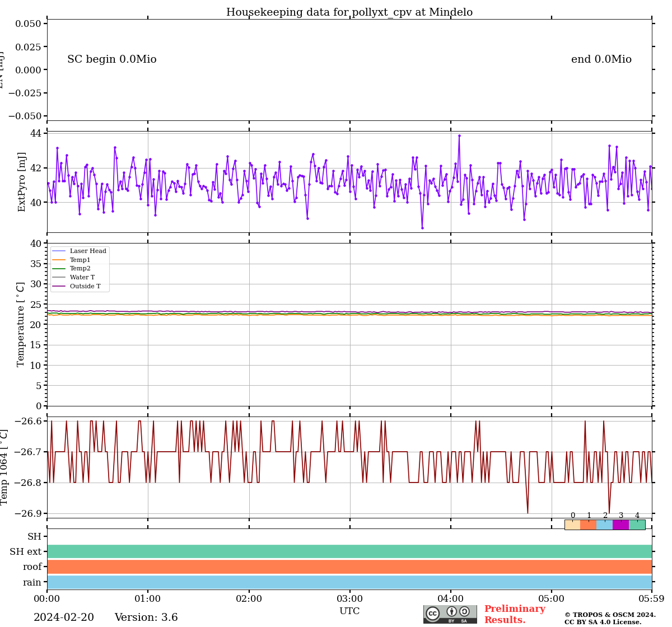Click the magenta color swatch labeled 3
This screenshot has height=627, width=672.
[621, 525]
